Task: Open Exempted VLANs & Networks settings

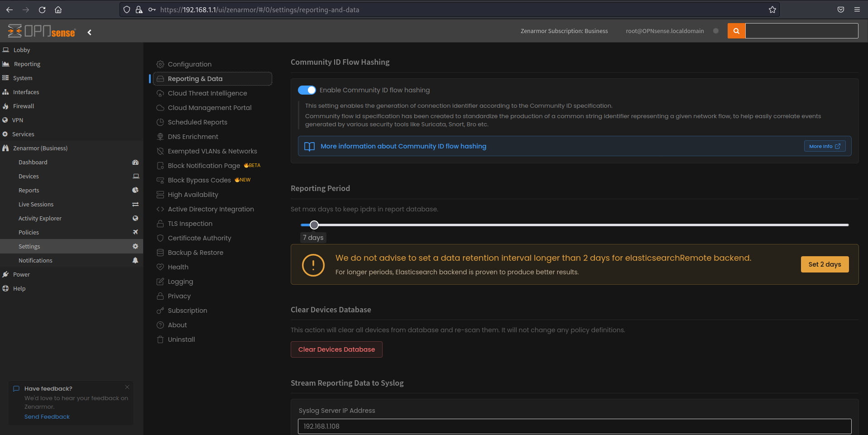Action: coord(212,151)
